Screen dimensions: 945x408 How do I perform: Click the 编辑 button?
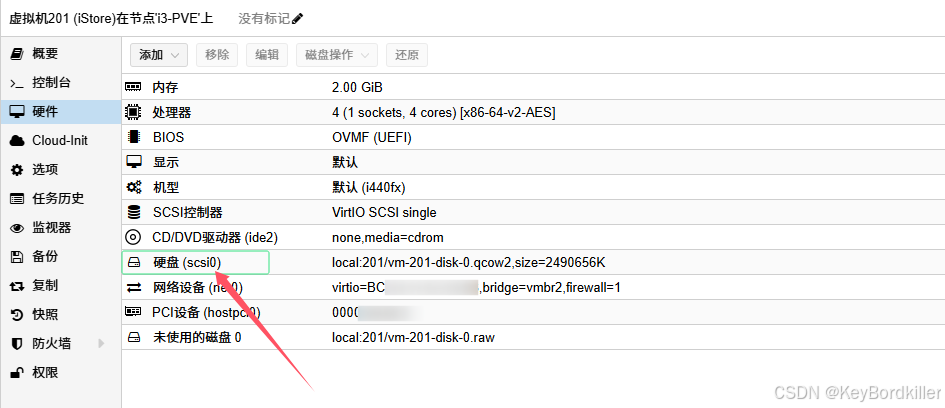267,55
